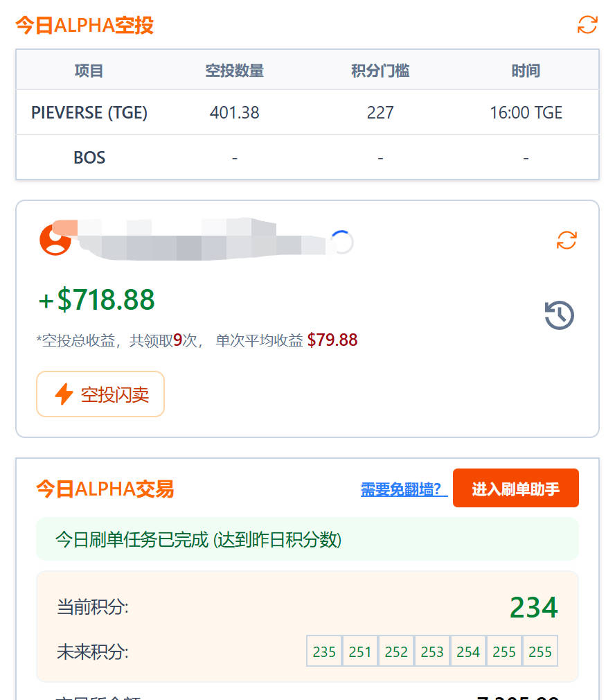Click the 项目 column header
Image resolution: width=615 pixels, height=700 pixels.
coord(89,71)
